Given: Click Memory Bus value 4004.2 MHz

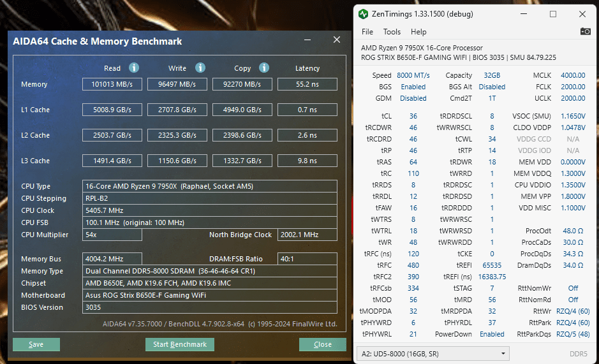Looking at the screenshot, I should pyautogui.click(x=112, y=259).
